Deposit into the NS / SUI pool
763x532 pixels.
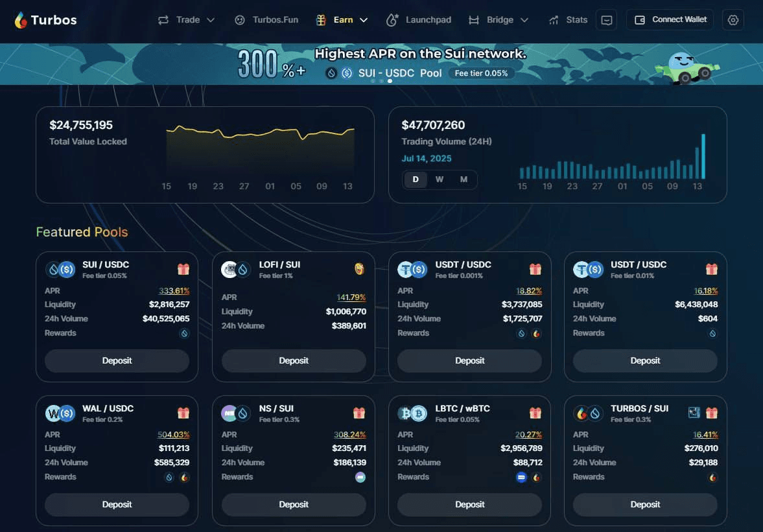pyautogui.click(x=294, y=505)
